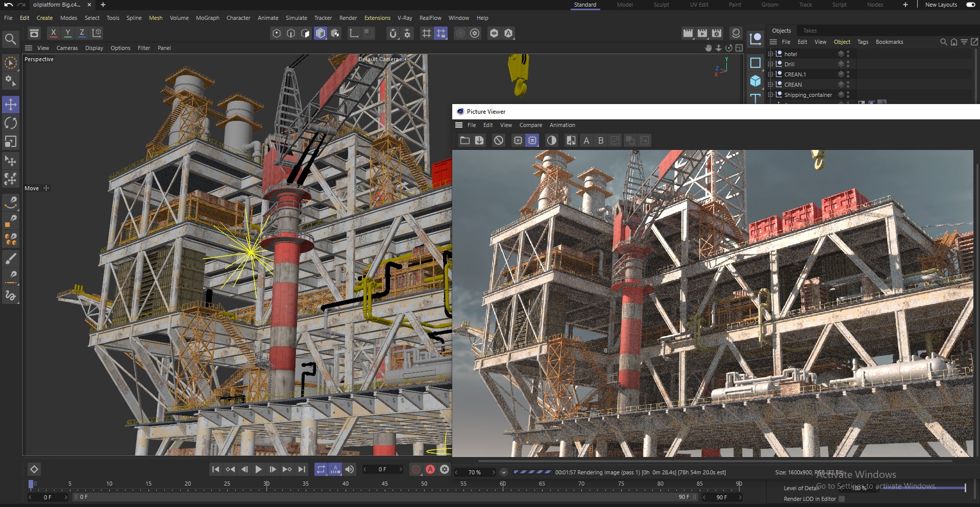Switch to the Sculpt layout tab
The width and height of the screenshot is (980, 507).
click(661, 5)
